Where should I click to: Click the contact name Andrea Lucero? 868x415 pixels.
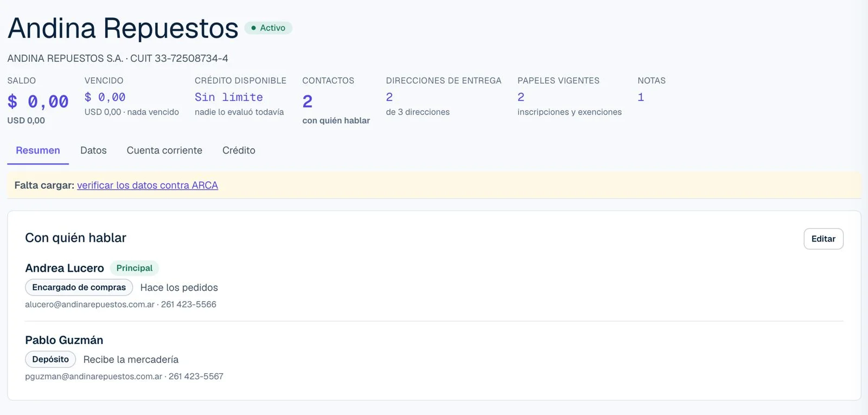(x=65, y=268)
